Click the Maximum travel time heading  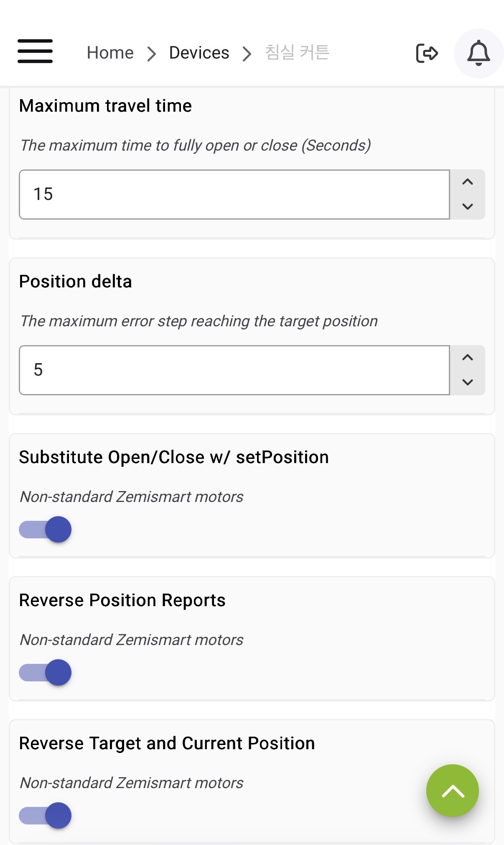pyautogui.click(x=105, y=106)
